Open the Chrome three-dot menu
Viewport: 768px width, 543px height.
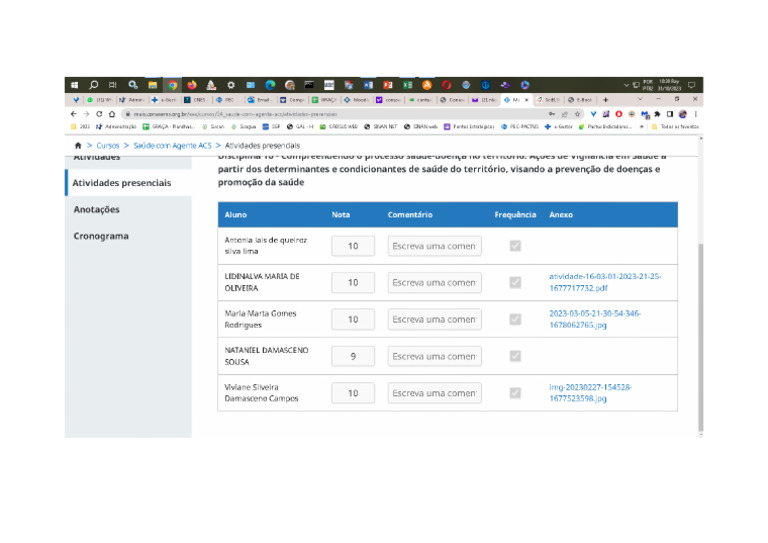coord(696,114)
